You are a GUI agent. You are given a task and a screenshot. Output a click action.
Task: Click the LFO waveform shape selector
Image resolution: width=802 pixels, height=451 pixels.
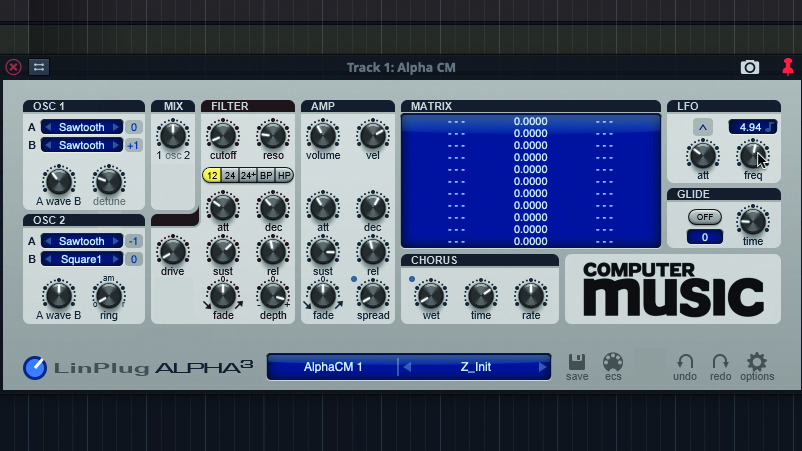point(703,127)
